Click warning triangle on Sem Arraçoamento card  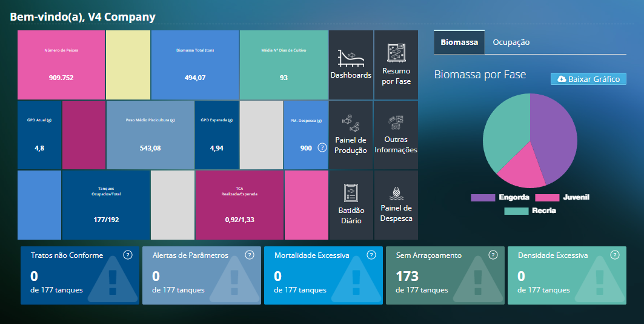(x=477, y=280)
